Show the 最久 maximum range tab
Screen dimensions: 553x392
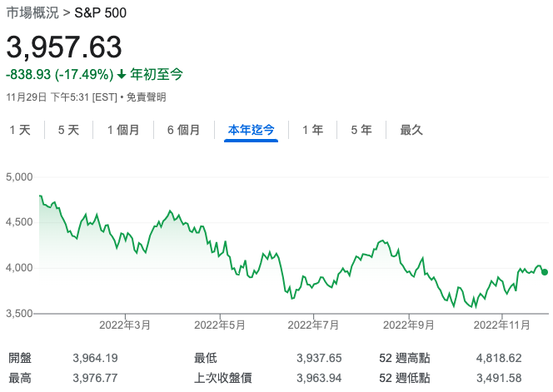(x=411, y=130)
